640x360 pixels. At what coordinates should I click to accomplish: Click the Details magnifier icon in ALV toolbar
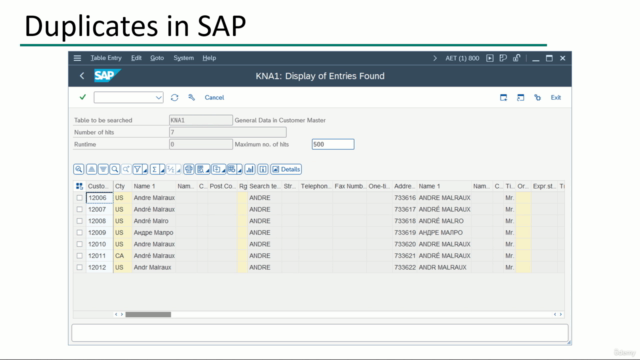(x=79, y=169)
